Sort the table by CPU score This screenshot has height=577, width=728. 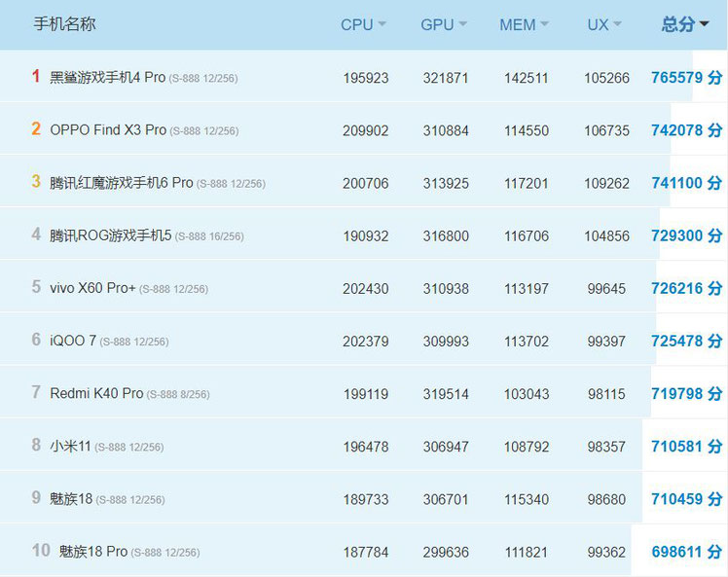[363, 24]
